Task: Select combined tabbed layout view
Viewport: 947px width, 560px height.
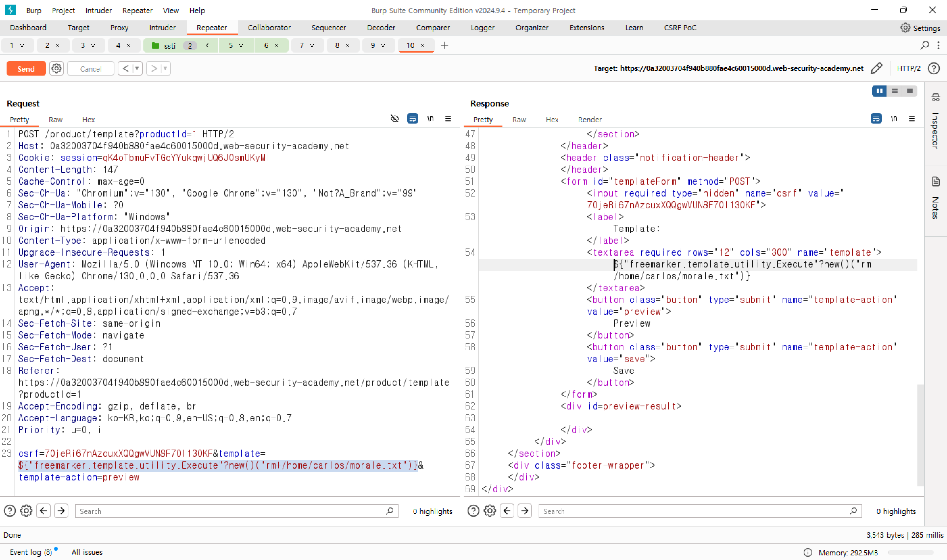Action: (x=910, y=91)
